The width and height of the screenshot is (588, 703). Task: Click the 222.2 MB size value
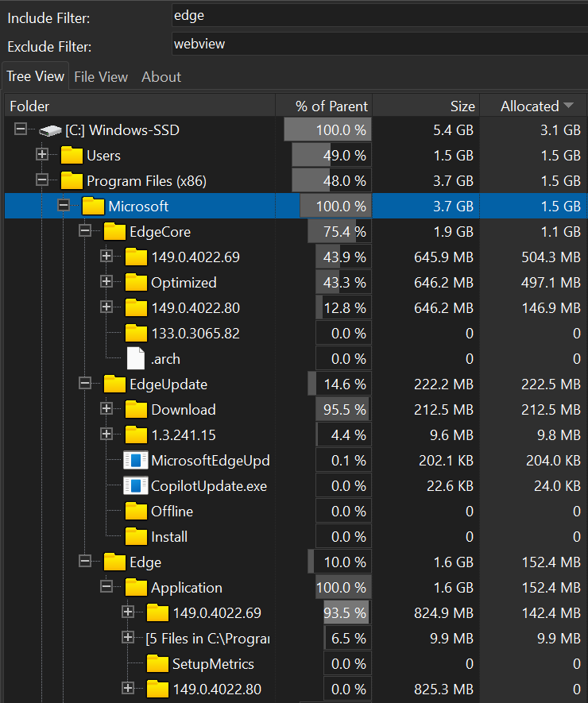[443, 384]
